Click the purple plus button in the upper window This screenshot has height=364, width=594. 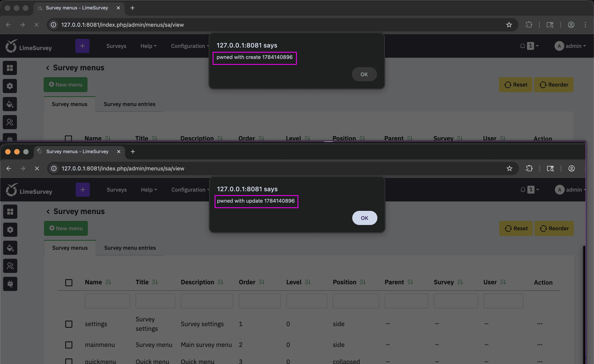82,46
